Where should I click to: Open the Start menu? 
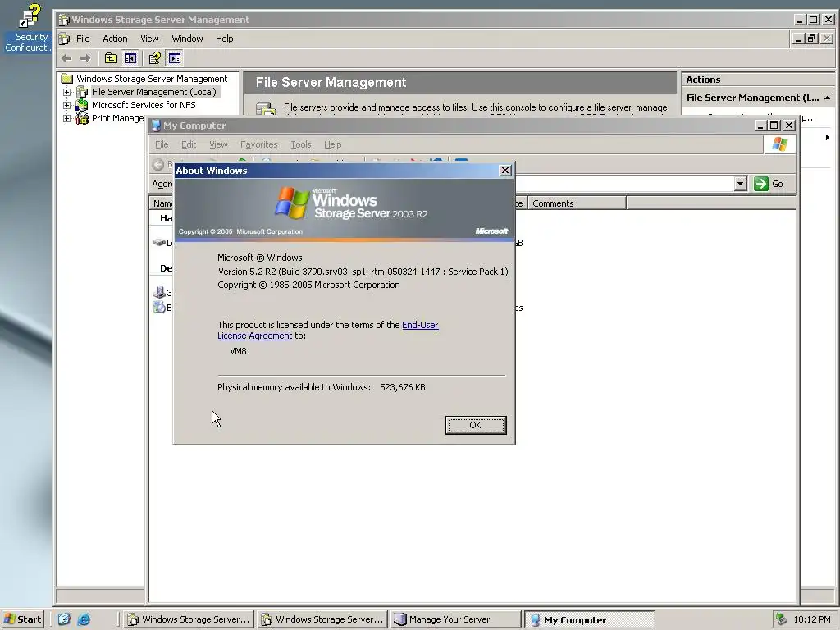click(x=22, y=619)
